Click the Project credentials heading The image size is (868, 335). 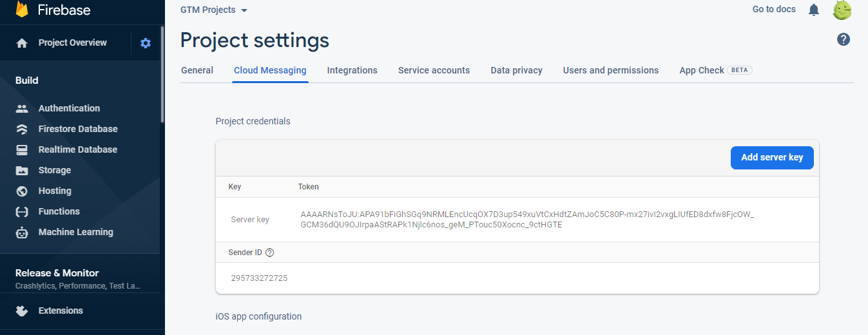tap(253, 121)
